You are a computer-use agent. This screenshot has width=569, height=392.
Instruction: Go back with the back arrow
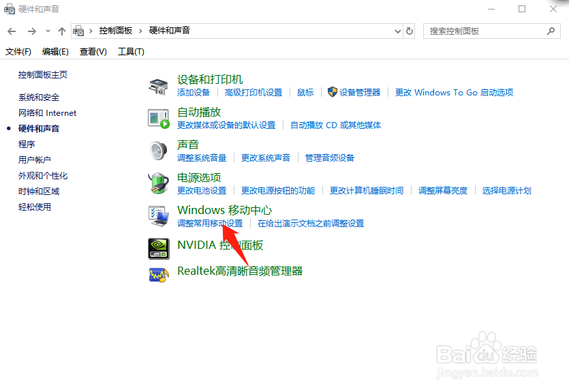[12, 31]
